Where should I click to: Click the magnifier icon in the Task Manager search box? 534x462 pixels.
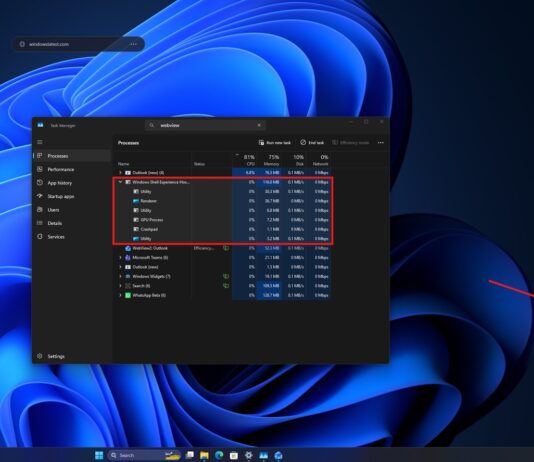152,125
